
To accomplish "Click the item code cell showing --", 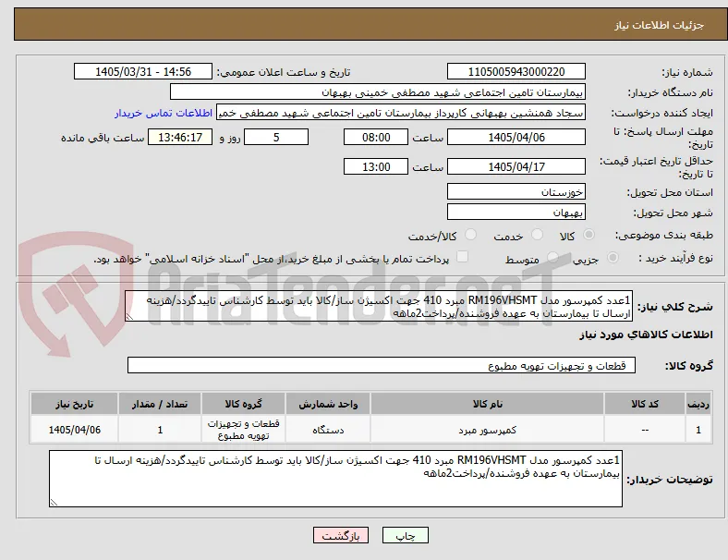I will 645,430.
